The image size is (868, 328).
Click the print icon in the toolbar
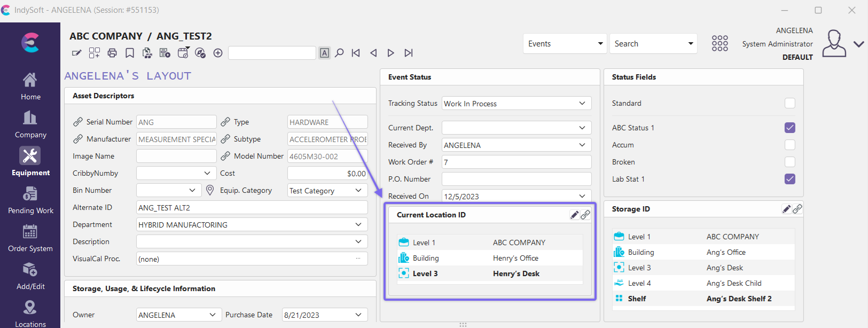[x=112, y=53]
